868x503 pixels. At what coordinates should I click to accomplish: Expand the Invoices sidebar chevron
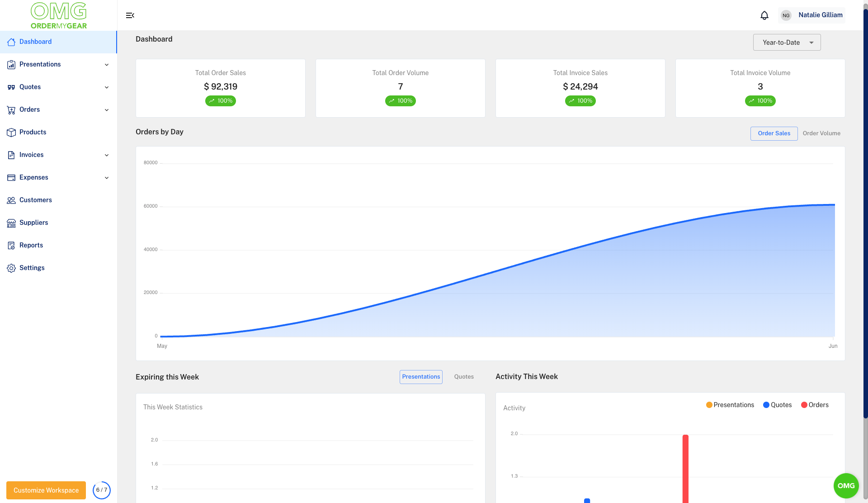tap(107, 155)
